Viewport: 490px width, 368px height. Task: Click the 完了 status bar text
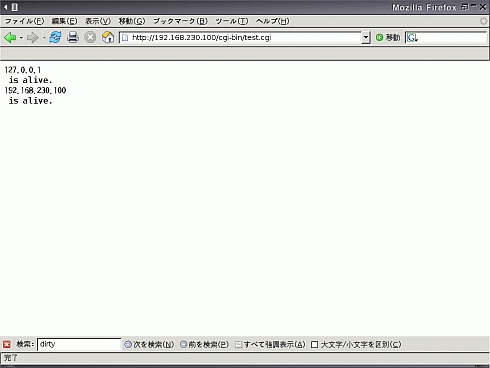tap(10, 358)
